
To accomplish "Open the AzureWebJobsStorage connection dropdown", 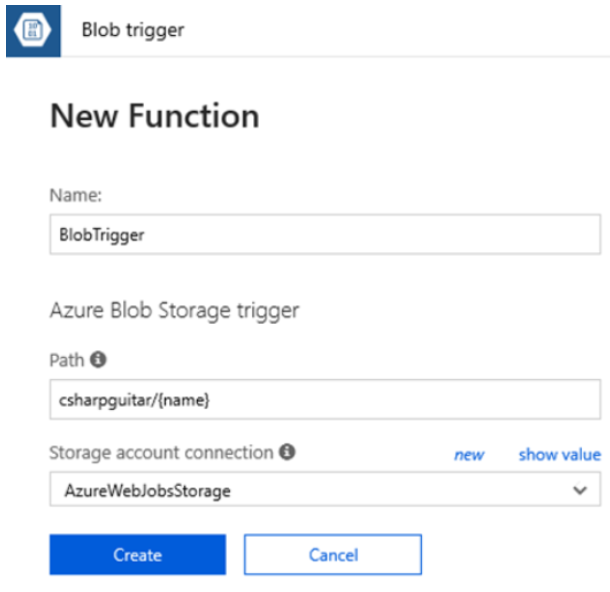I will coord(325,489).
